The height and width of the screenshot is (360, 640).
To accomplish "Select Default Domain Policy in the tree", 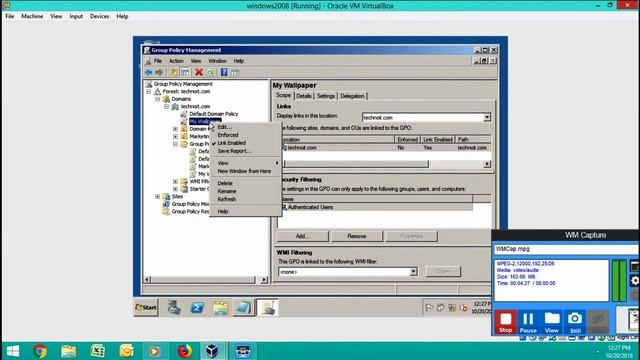I will [x=213, y=114].
